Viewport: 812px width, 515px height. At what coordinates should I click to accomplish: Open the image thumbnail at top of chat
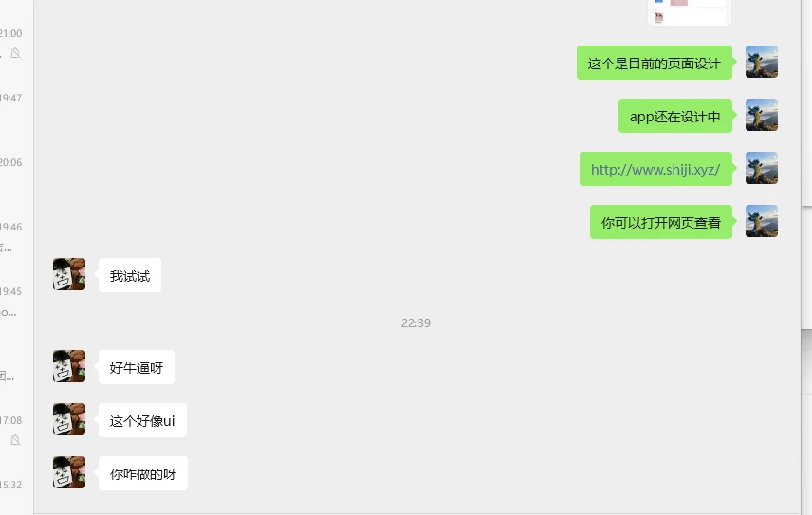click(690, 11)
